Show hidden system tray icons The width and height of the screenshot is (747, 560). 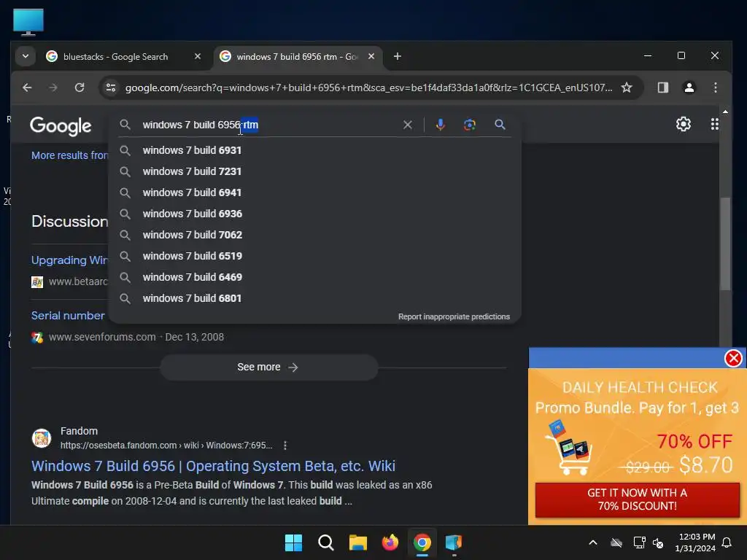click(593, 542)
